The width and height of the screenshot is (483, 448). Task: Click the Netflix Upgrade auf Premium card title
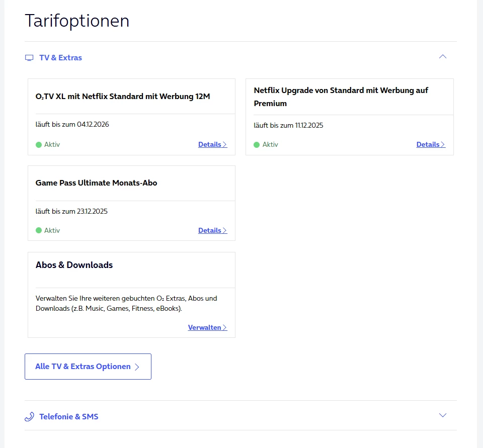[341, 97]
